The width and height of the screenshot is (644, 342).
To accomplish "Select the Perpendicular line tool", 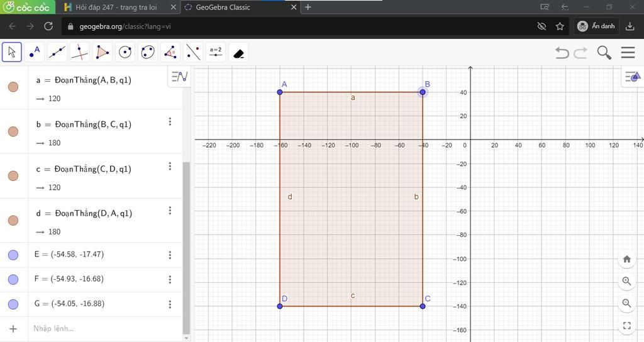I will click(x=80, y=52).
